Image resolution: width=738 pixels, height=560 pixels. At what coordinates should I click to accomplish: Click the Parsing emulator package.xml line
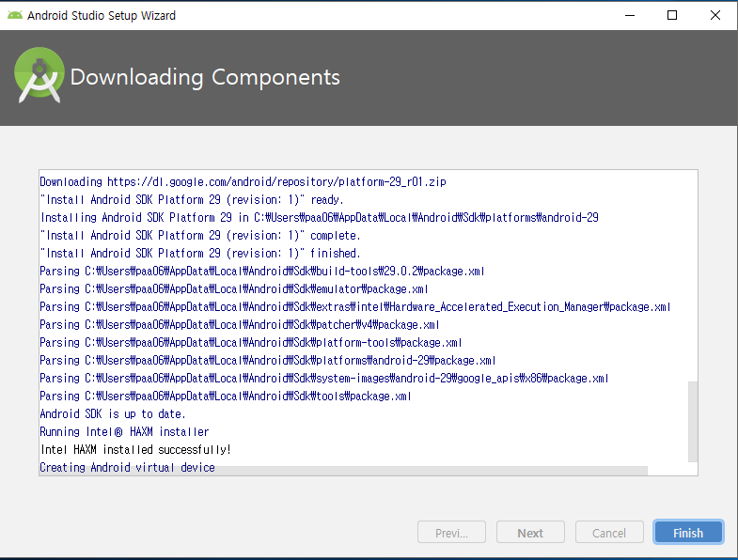point(234,289)
